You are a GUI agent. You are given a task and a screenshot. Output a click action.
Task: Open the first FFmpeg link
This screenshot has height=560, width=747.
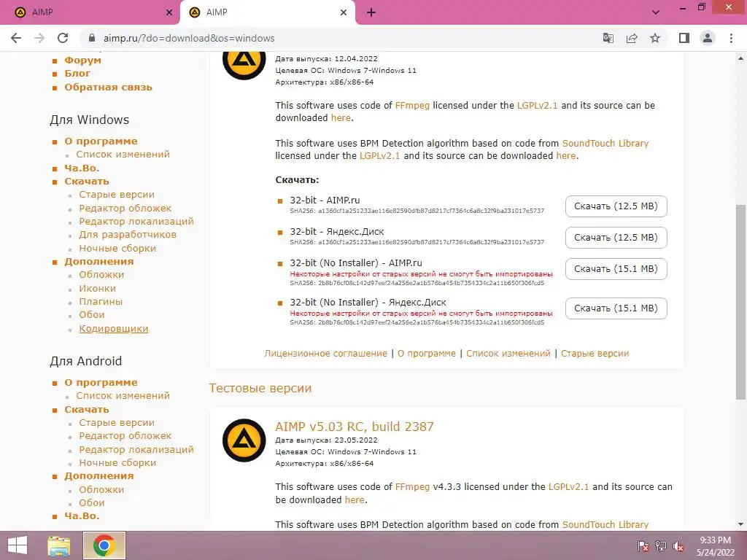[x=412, y=105]
